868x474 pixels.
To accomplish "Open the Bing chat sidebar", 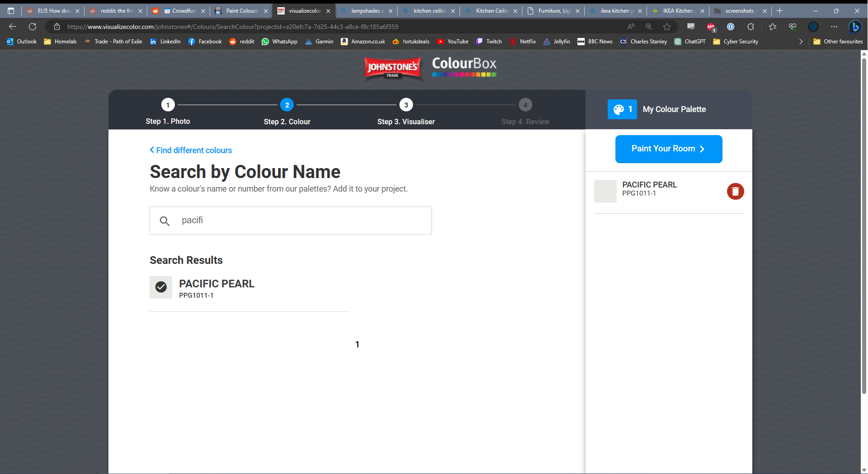I will point(854,27).
